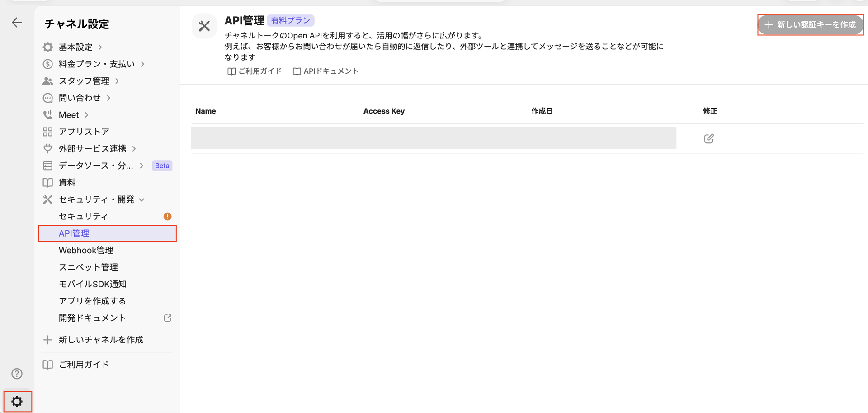The width and height of the screenshot is (868, 413).
Task: Open the settings gear at bottom left
Action: 17,401
